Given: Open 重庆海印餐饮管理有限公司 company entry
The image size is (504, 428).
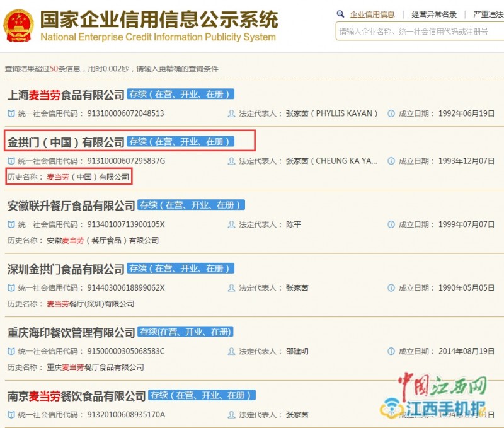Looking at the screenshot, I should pyautogui.click(x=71, y=332).
